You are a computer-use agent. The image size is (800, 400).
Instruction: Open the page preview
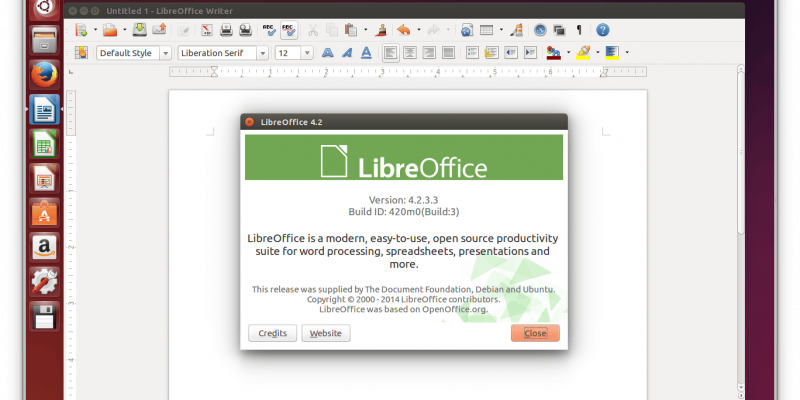245,30
